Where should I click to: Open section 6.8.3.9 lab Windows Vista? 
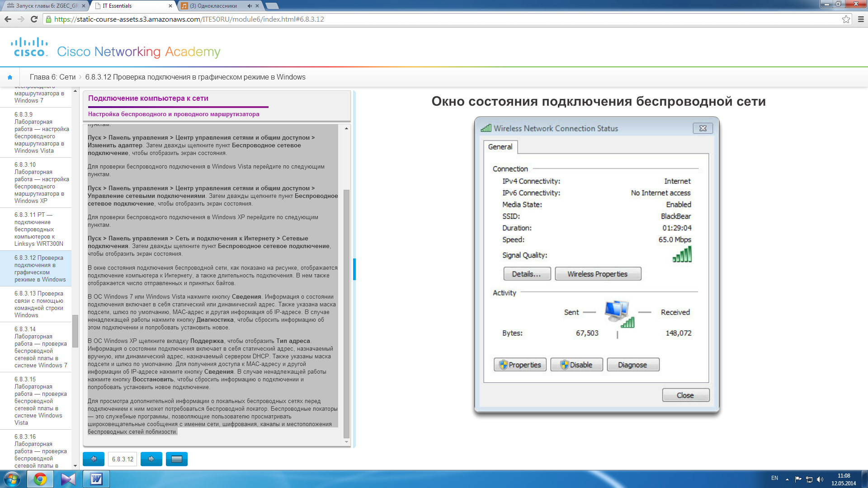click(x=42, y=132)
